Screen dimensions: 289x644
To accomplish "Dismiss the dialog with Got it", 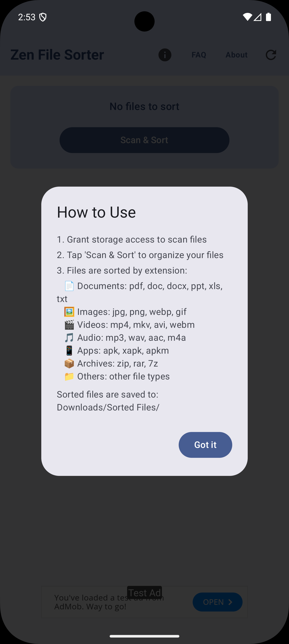I will (205, 445).
